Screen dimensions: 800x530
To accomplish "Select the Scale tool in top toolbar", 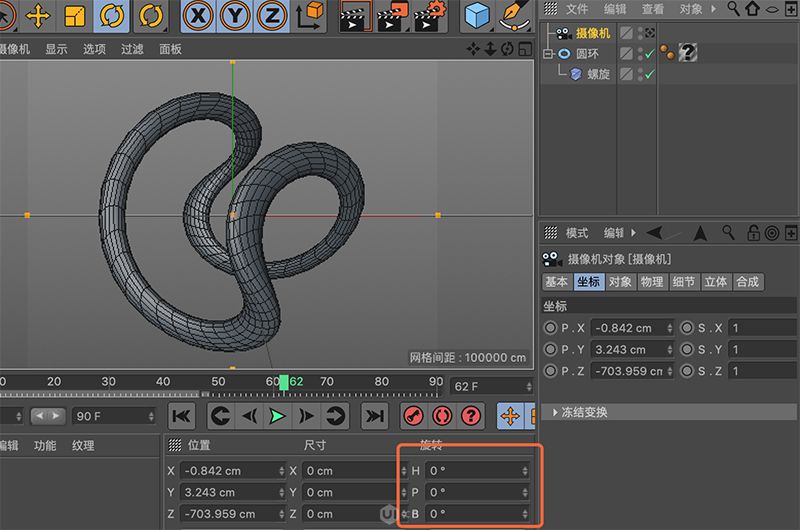I will (74, 15).
